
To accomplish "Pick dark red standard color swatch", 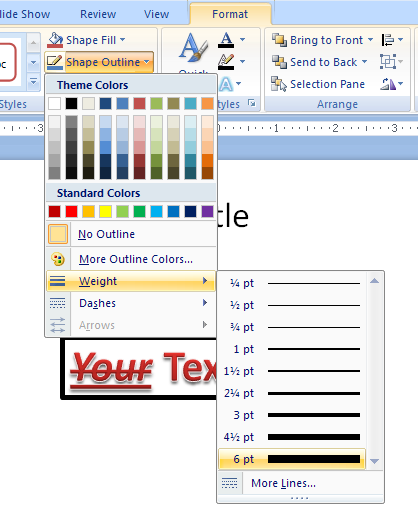I will click(54, 212).
